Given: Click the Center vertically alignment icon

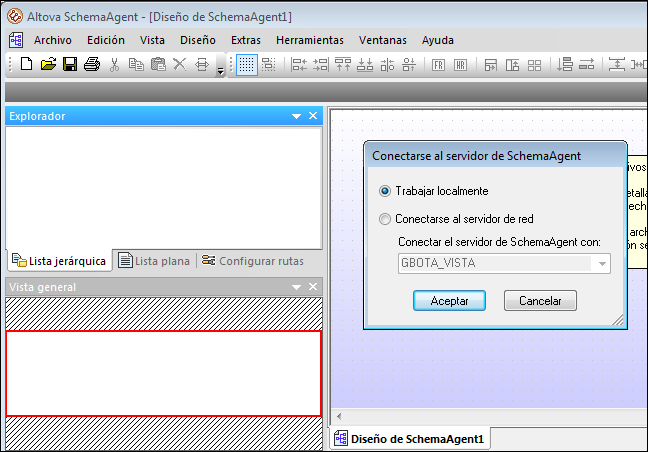Looking at the screenshot, I should (x=387, y=64).
